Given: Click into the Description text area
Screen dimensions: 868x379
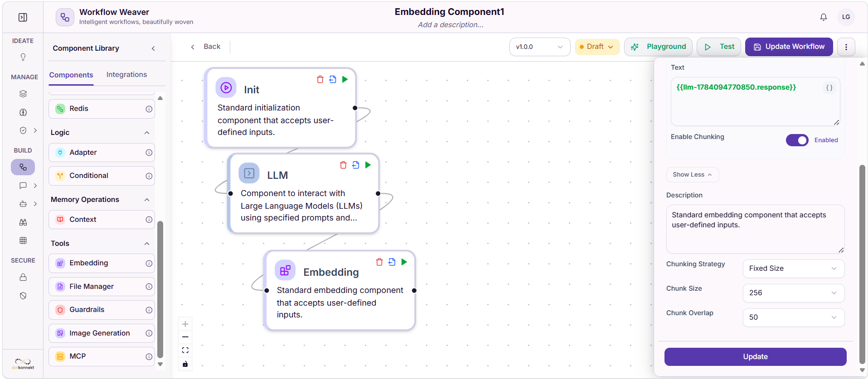Looking at the screenshot, I should pos(755,229).
